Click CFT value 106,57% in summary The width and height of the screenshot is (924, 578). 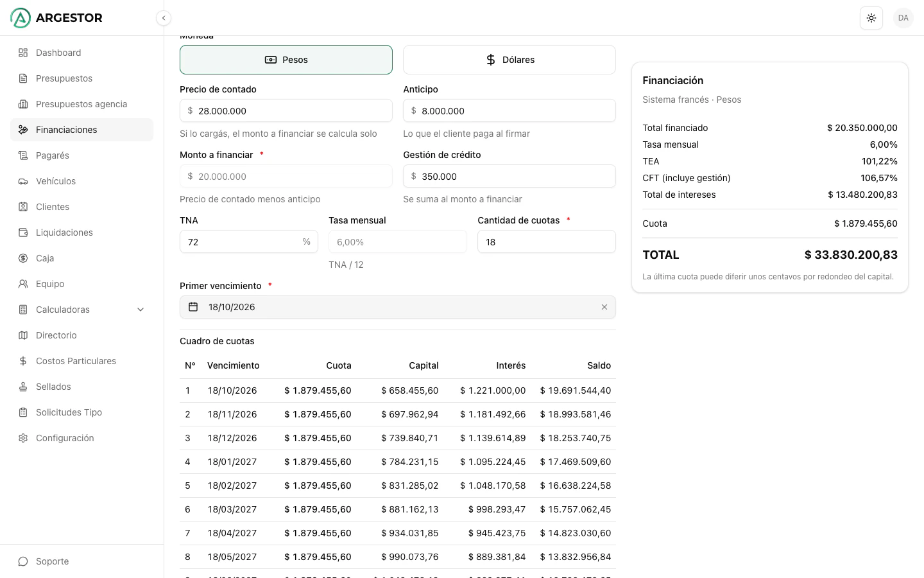[879, 178]
